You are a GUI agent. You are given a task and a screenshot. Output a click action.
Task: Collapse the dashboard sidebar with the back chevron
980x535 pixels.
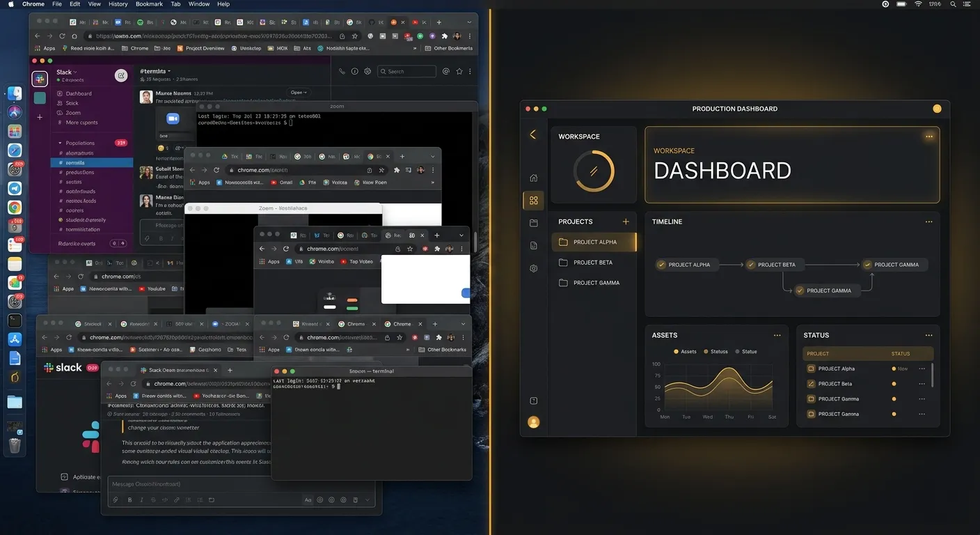click(x=533, y=134)
